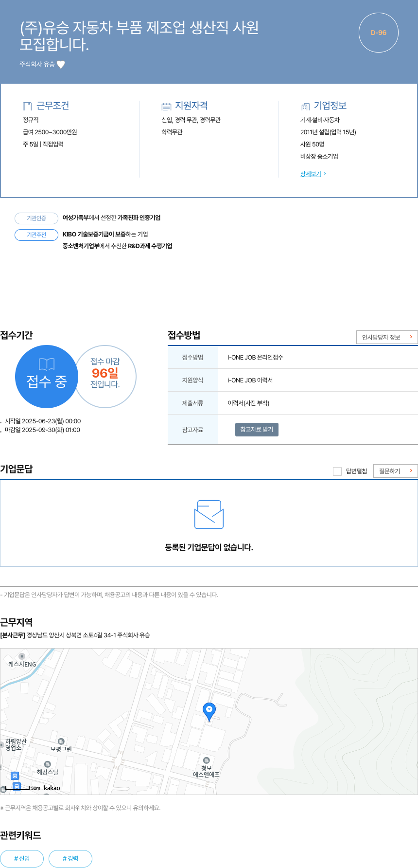Screen dimensions: 418x868
Task: Click the 해강스틸 map marker
Action: (x=47, y=764)
